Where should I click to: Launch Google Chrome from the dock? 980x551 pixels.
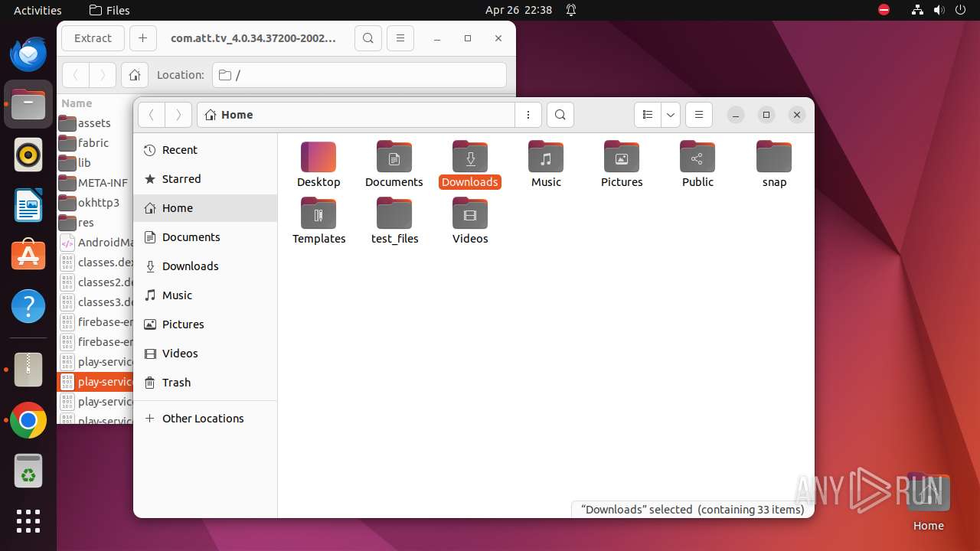coord(28,420)
